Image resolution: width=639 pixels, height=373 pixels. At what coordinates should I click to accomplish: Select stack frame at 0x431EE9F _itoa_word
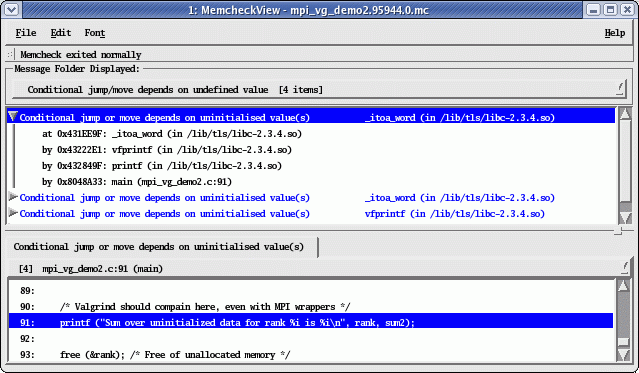click(172, 134)
